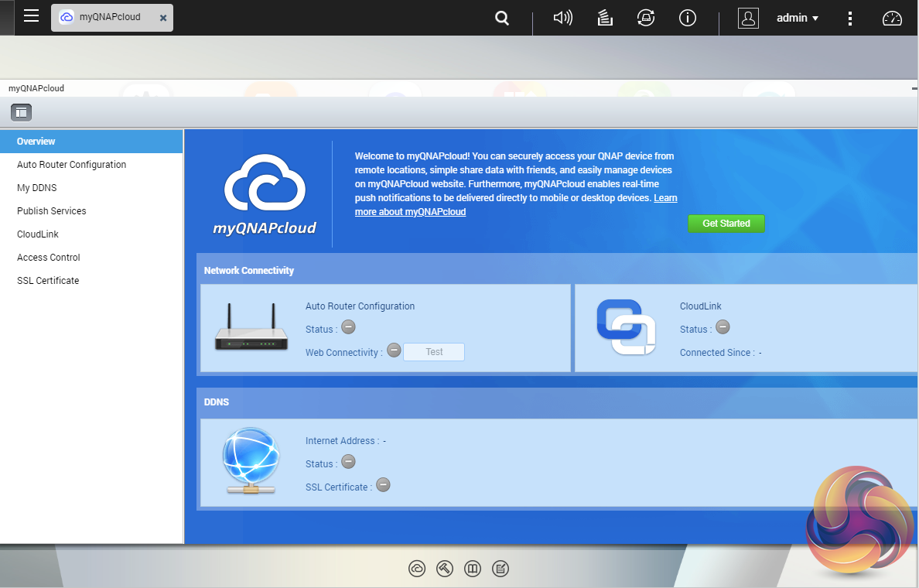Click the CloudLink chain icon
The height and width of the screenshot is (588, 919).
pos(626,327)
